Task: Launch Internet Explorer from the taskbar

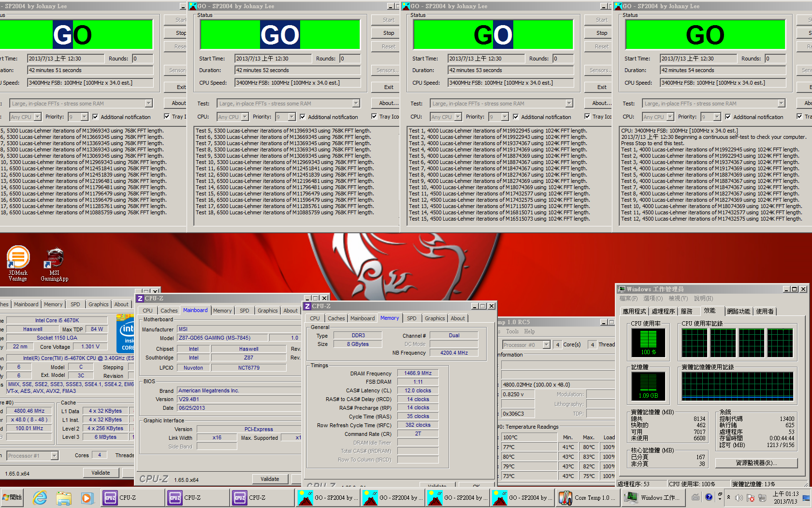Action: click(x=40, y=497)
